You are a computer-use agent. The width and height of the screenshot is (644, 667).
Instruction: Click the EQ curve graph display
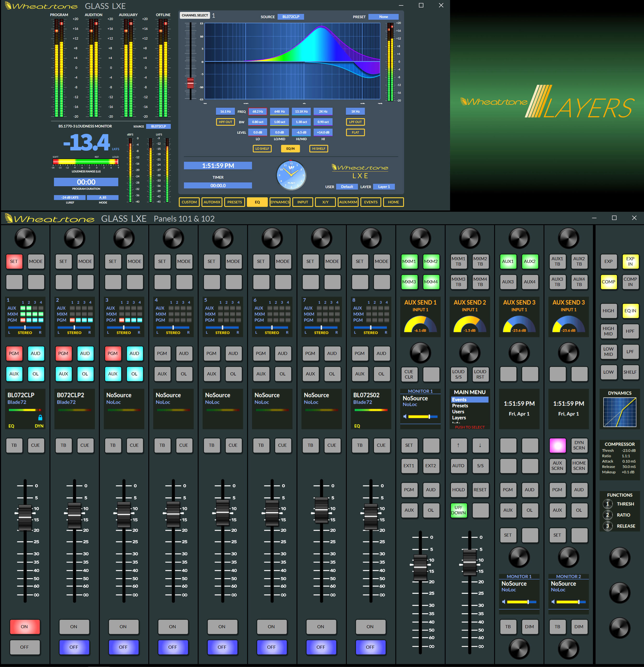tap(292, 61)
